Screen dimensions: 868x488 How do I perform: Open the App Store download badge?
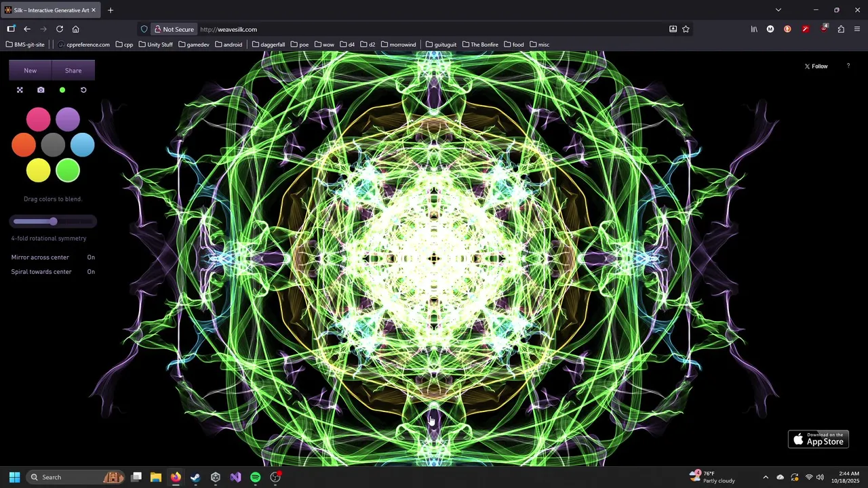pyautogui.click(x=818, y=439)
